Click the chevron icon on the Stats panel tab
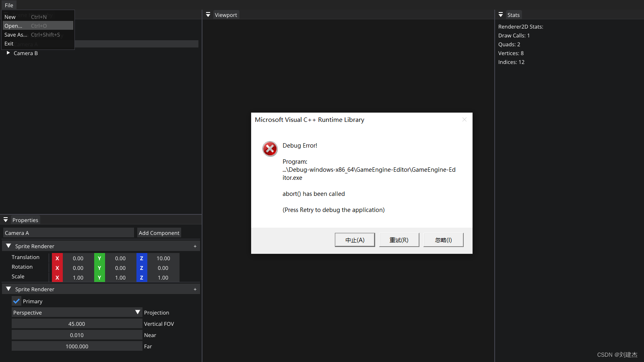Screen dimensions: 644x362 tap(501, 14)
